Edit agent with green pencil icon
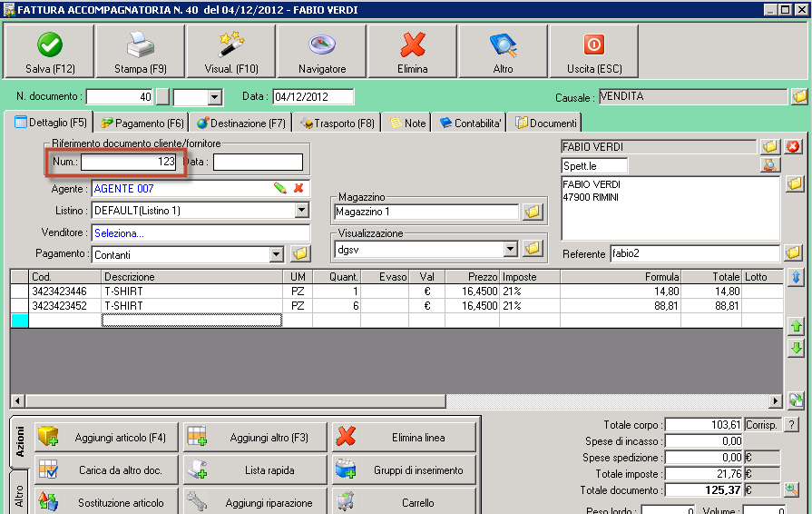The height and width of the screenshot is (514, 812). pos(280,188)
